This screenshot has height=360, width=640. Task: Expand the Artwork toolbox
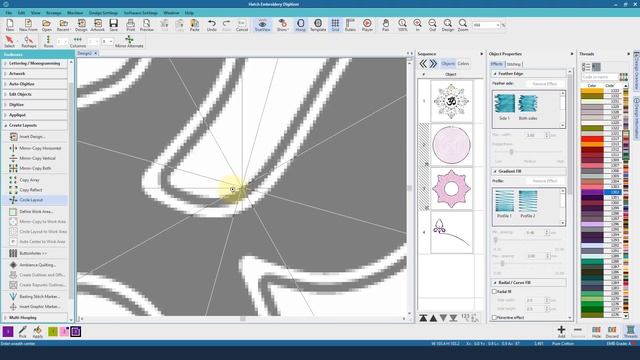point(35,74)
